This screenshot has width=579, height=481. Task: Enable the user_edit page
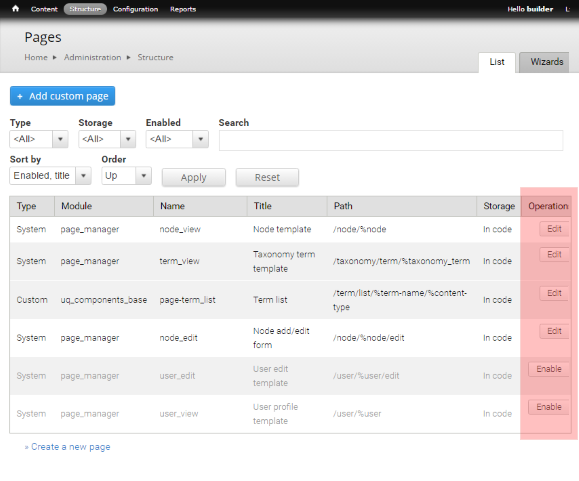point(549,369)
